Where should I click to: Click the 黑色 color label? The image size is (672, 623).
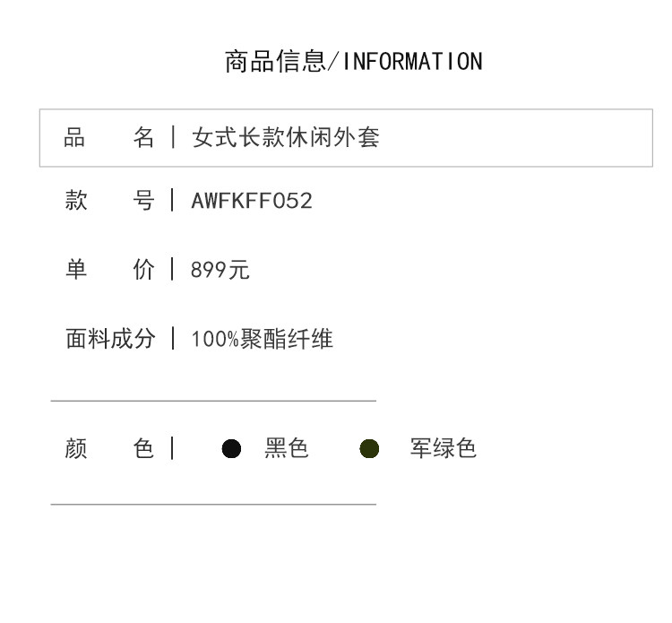tap(287, 448)
